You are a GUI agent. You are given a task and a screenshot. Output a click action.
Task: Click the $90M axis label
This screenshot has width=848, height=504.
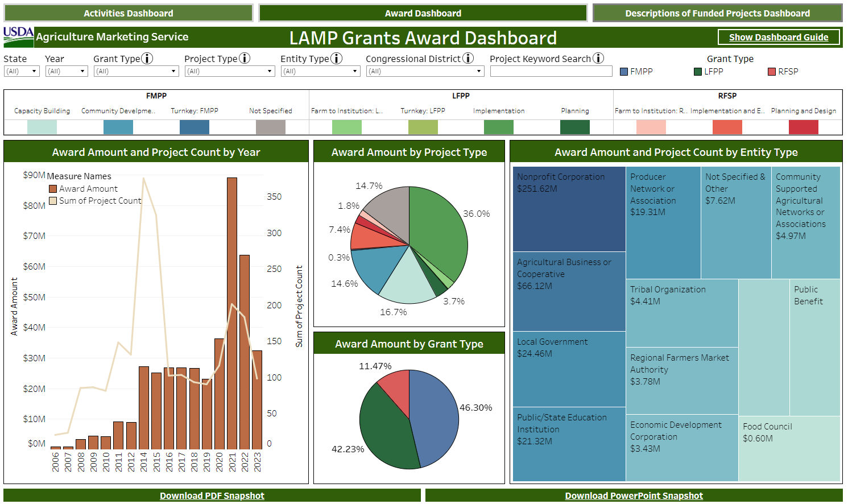[34, 175]
